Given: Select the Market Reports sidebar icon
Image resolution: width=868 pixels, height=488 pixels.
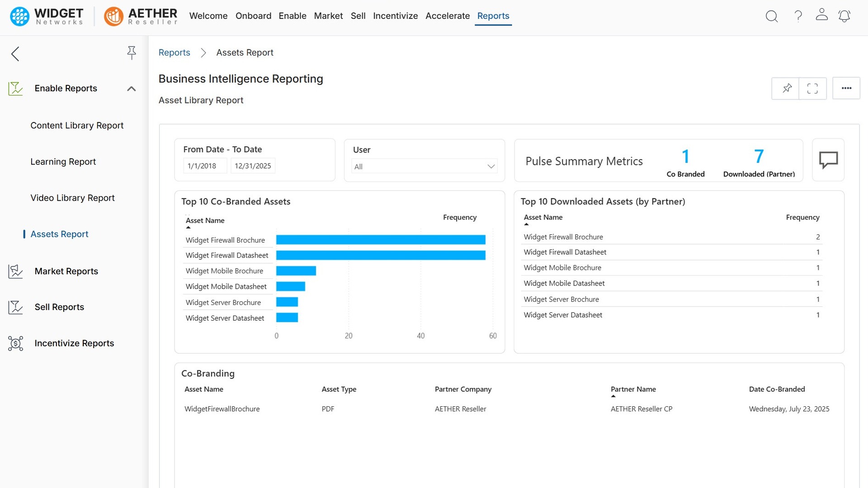Looking at the screenshot, I should click(15, 271).
